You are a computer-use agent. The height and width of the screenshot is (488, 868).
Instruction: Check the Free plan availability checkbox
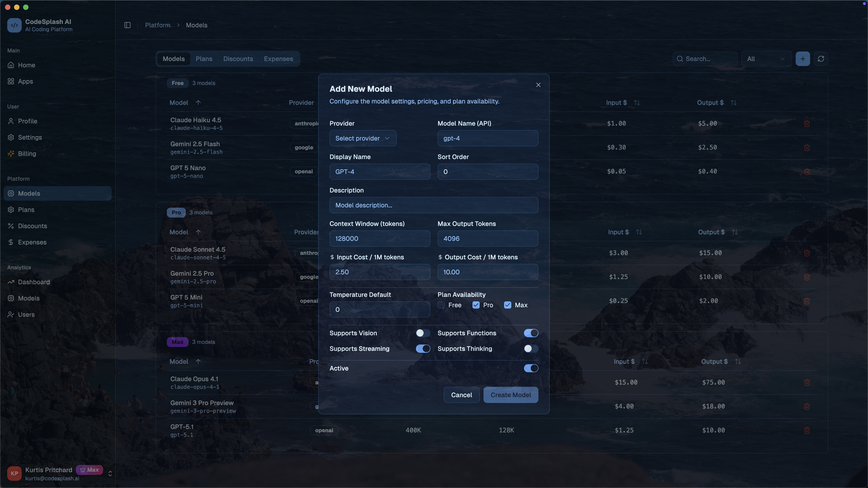441,305
